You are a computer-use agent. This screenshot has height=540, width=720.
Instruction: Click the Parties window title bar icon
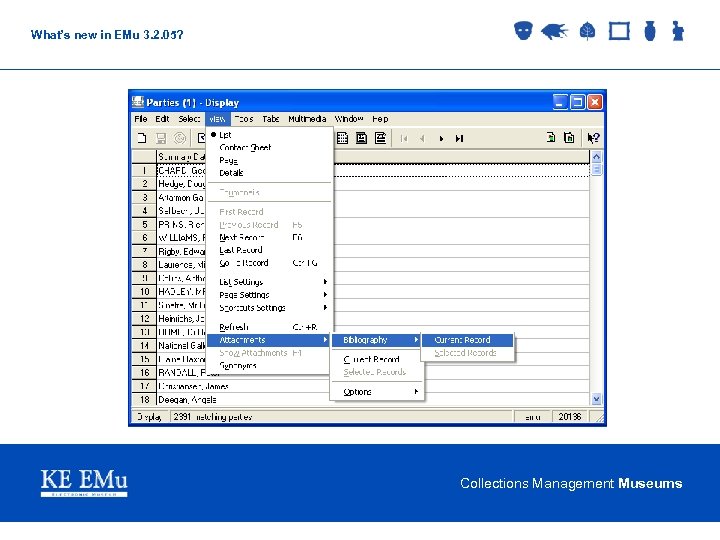pyautogui.click(x=138, y=101)
